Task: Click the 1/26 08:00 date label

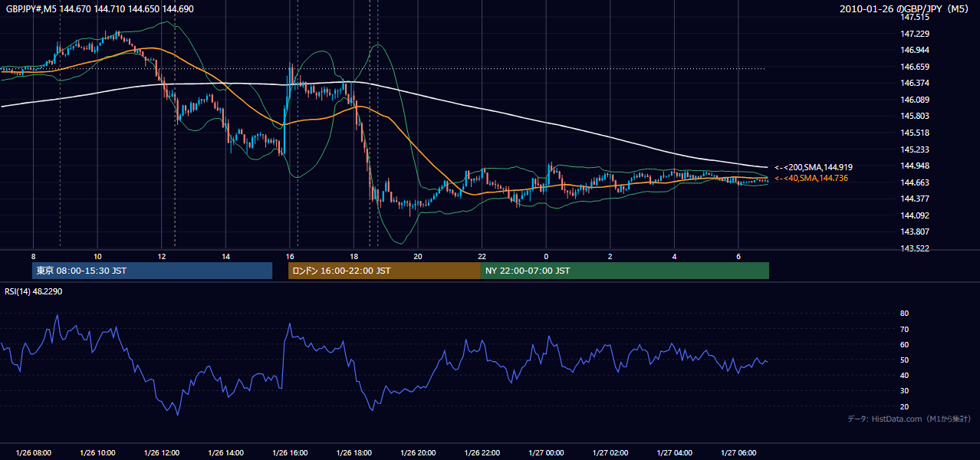Action: (33, 453)
